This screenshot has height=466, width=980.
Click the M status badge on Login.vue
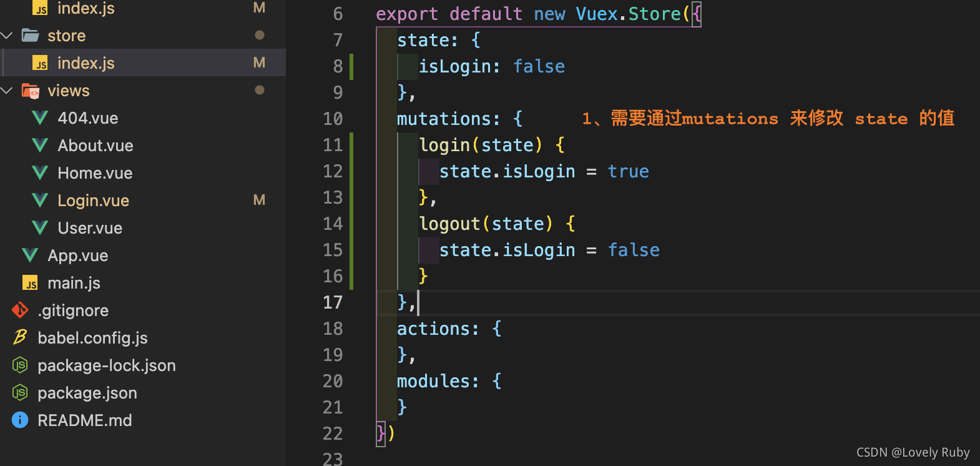tap(259, 200)
